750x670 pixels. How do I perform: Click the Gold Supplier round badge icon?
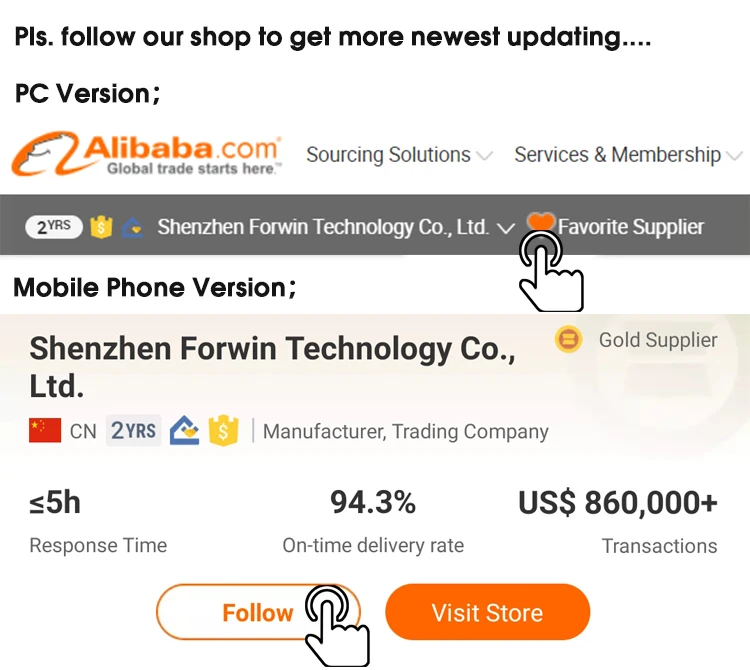tap(568, 340)
